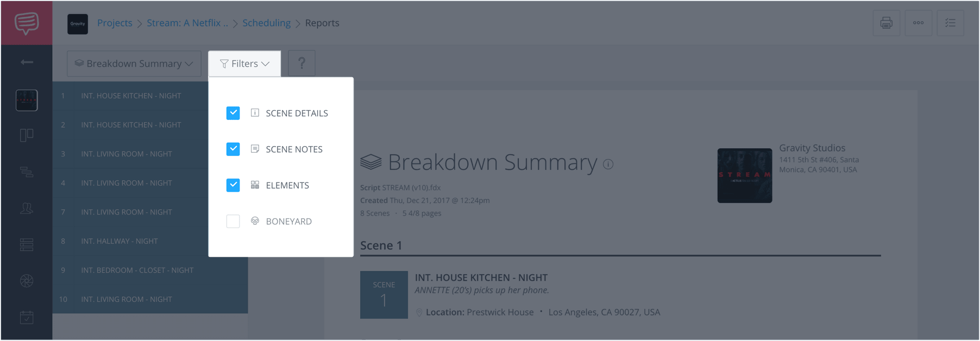This screenshot has height=341, width=980.
Task: Collapse the Filters dropdown
Action: pyautogui.click(x=244, y=64)
